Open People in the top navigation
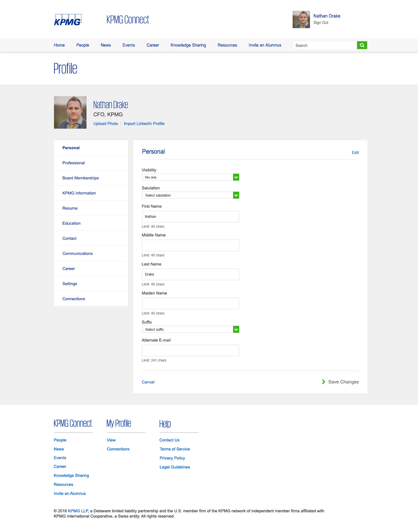418x532 pixels. point(83,45)
